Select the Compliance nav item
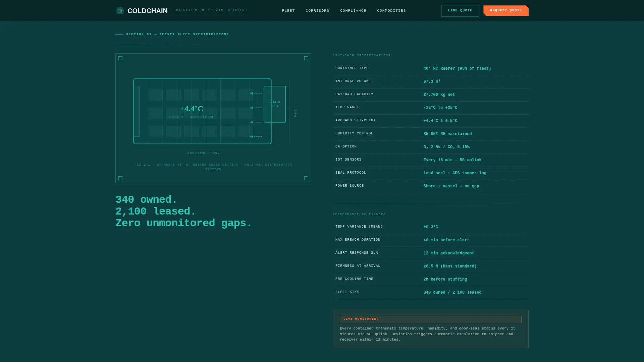The image size is (644, 362). 353,11
